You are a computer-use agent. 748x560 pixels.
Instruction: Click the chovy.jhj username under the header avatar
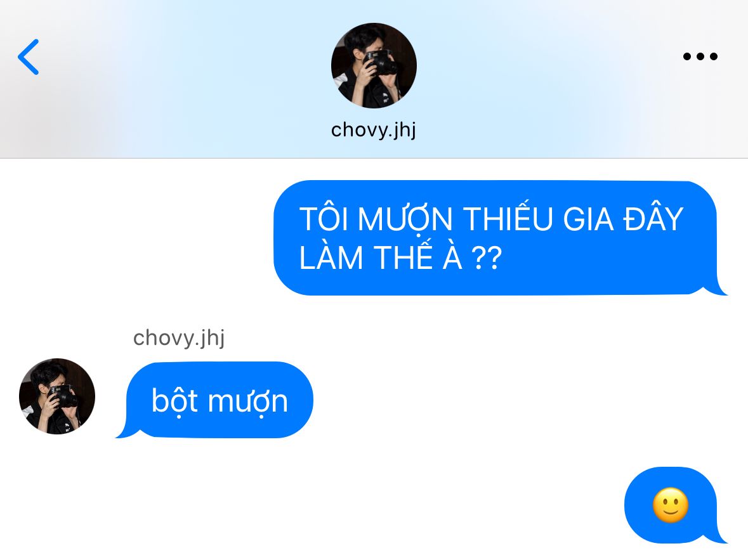tap(374, 130)
